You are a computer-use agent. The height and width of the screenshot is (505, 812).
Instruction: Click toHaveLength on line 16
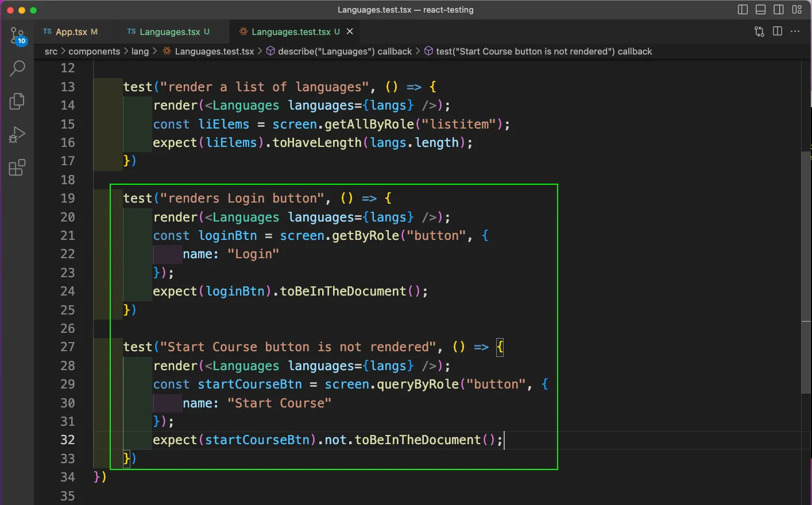tap(317, 142)
